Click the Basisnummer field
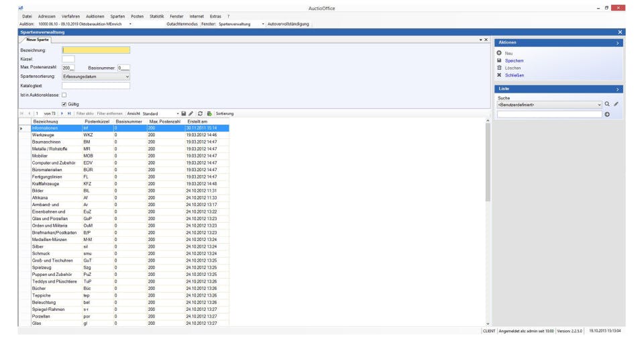The width and height of the screenshot is (644, 339). (x=123, y=68)
